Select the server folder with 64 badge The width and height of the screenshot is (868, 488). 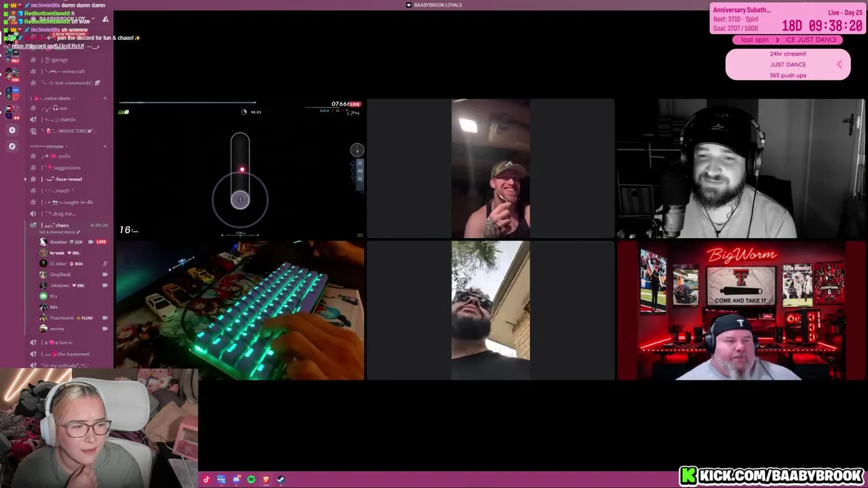[x=12, y=112]
